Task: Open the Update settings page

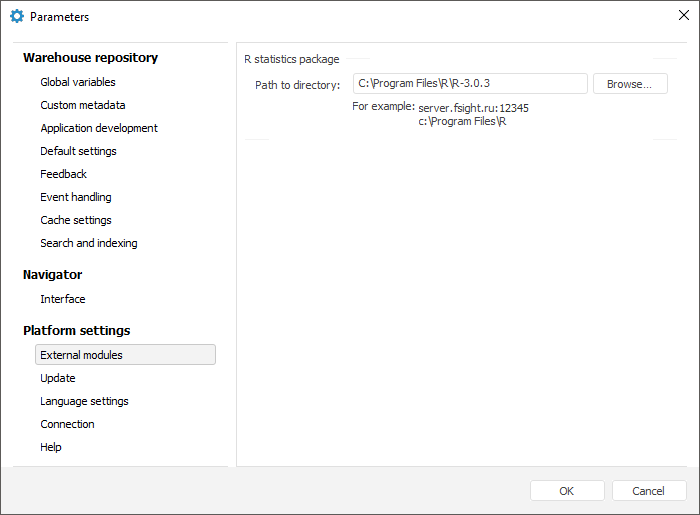Action: tap(58, 378)
